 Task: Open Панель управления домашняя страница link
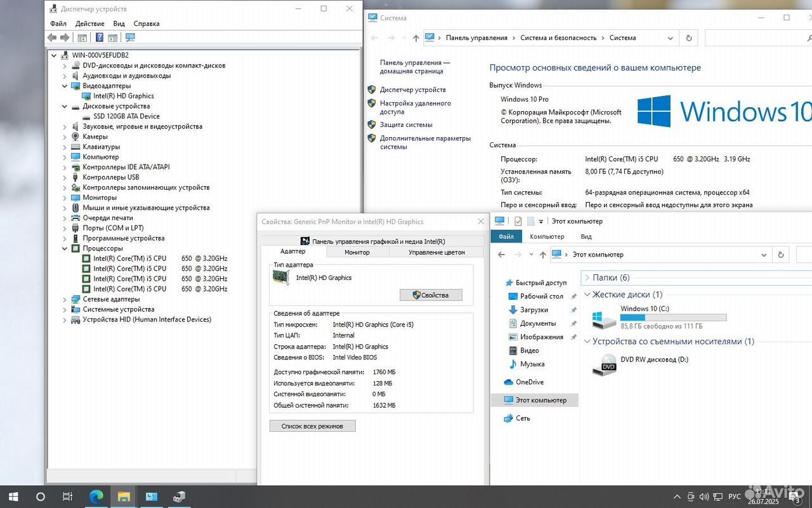click(415, 67)
